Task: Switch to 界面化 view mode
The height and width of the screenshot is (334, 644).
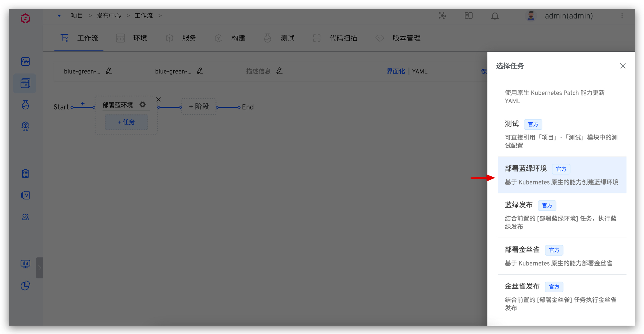Action: (396, 71)
